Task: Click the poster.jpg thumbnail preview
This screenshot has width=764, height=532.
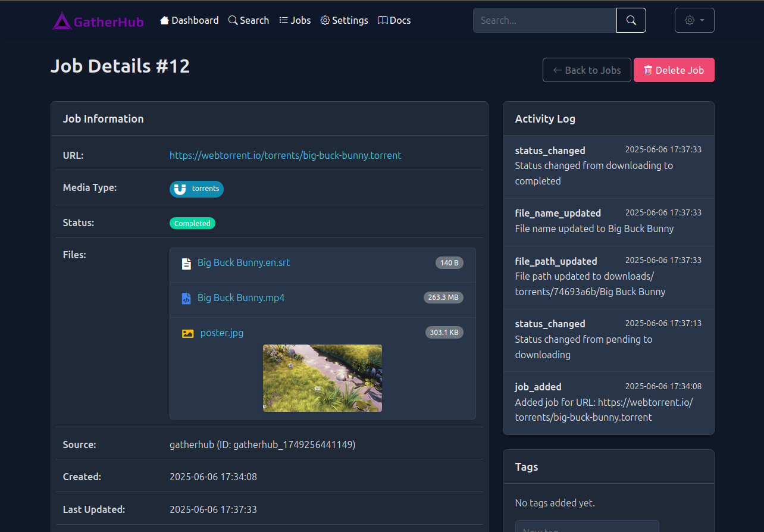Action: [322, 378]
